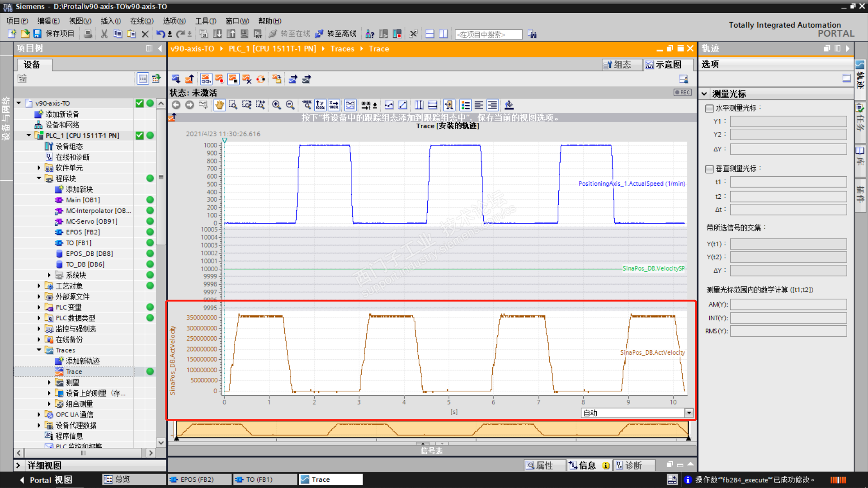Expand the PLC variables folder
The width and height of the screenshot is (868, 488).
[x=39, y=307]
